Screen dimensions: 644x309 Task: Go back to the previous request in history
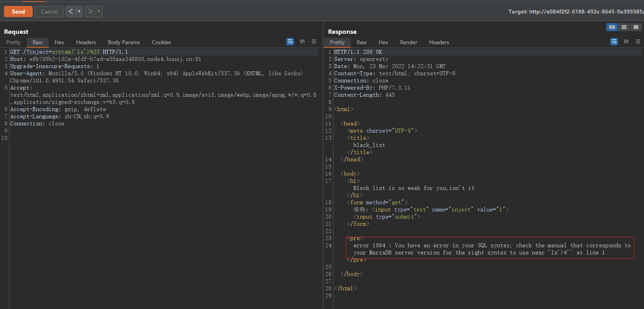(71, 12)
